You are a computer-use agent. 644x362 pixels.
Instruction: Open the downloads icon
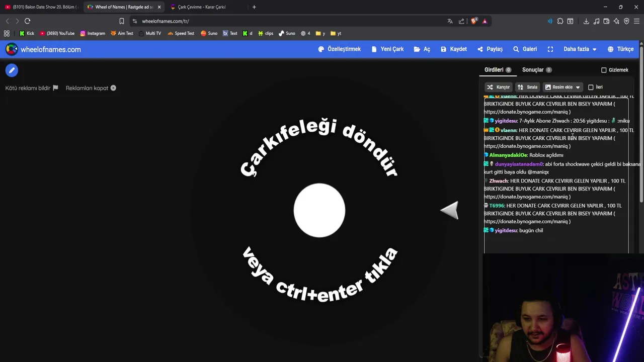pyautogui.click(x=586, y=21)
